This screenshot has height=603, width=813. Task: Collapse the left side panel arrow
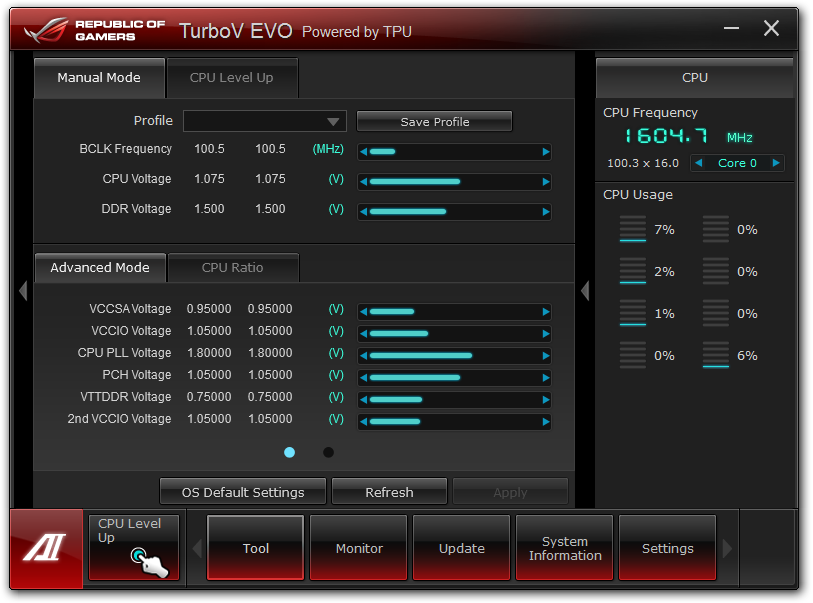[23, 290]
